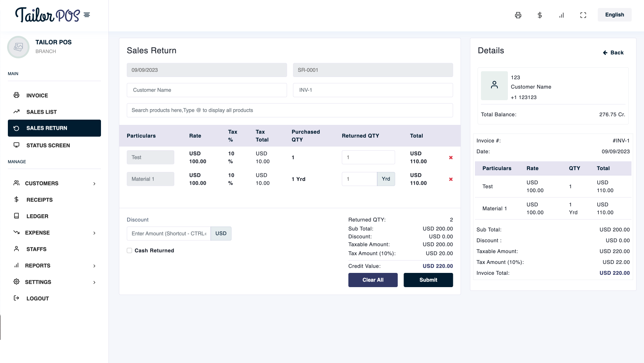Screen dimensions: 644x363
Task: Open the English language selector
Action: (x=614, y=15)
